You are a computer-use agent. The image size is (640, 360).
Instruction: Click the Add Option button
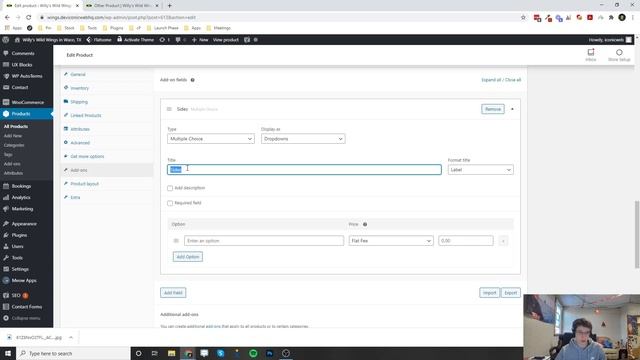click(188, 257)
